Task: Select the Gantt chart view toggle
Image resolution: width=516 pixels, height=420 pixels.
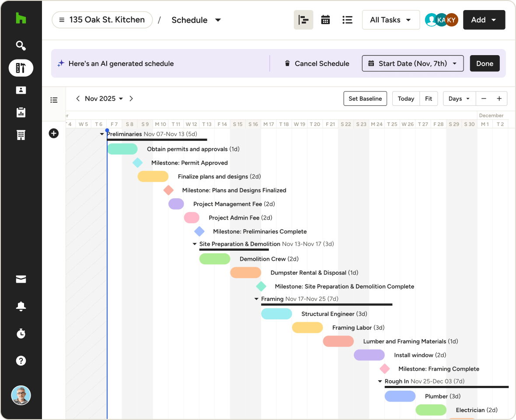Action: pyautogui.click(x=303, y=20)
